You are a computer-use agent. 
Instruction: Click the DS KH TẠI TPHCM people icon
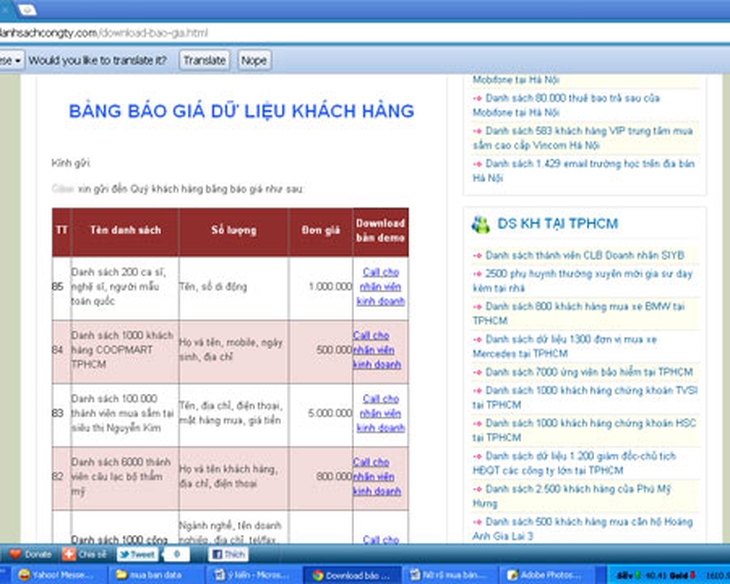pos(480,224)
